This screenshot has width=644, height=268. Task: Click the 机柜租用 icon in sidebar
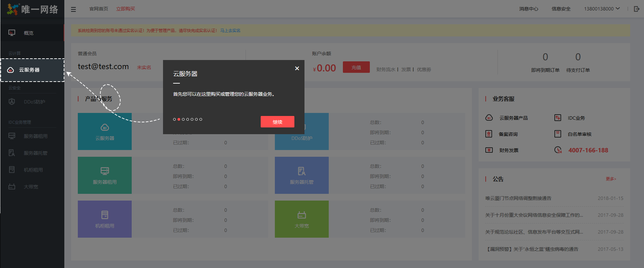[x=12, y=170]
